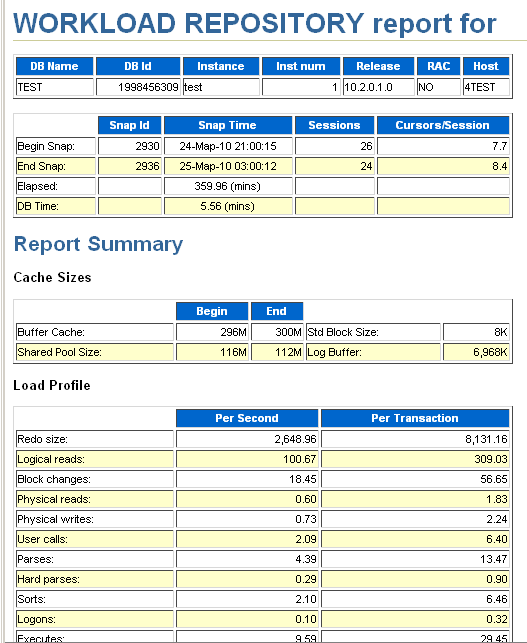
Task: Select Physical reads per transaction 1.83
Action: [x=415, y=499]
